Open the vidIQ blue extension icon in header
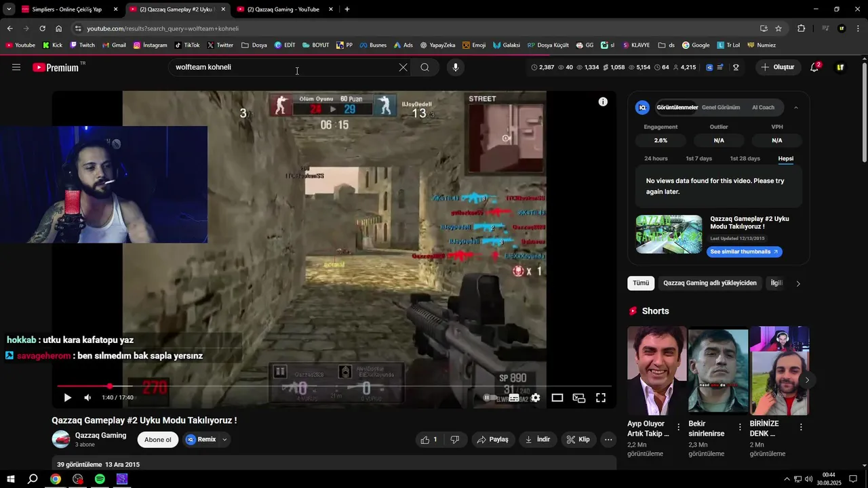The width and height of the screenshot is (868, 488). (709, 67)
